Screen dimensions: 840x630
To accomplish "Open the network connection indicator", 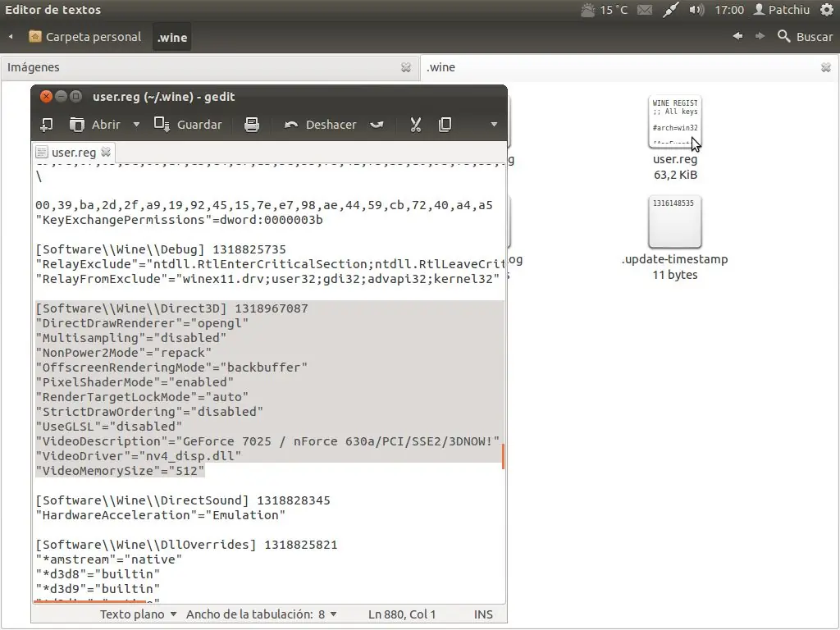I will [x=670, y=10].
